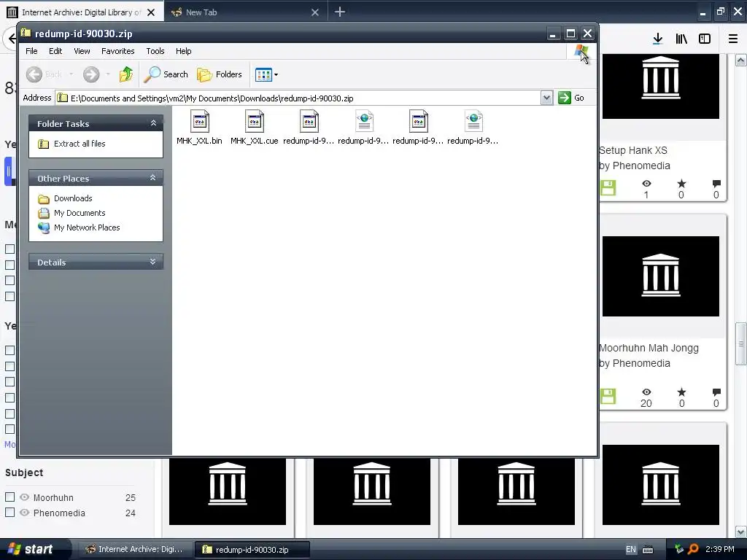This screenshot has width=747, height=560.
Task: Click the Views toolbar icon
Action: click(263, 74)
